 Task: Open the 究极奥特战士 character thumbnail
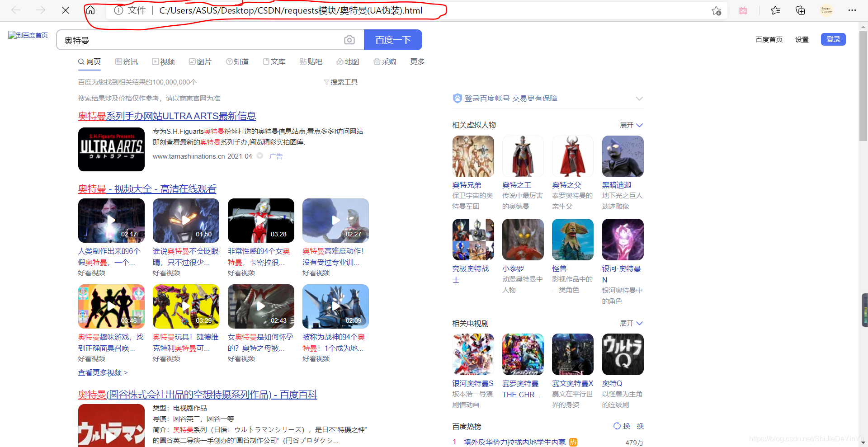(473, 240)
